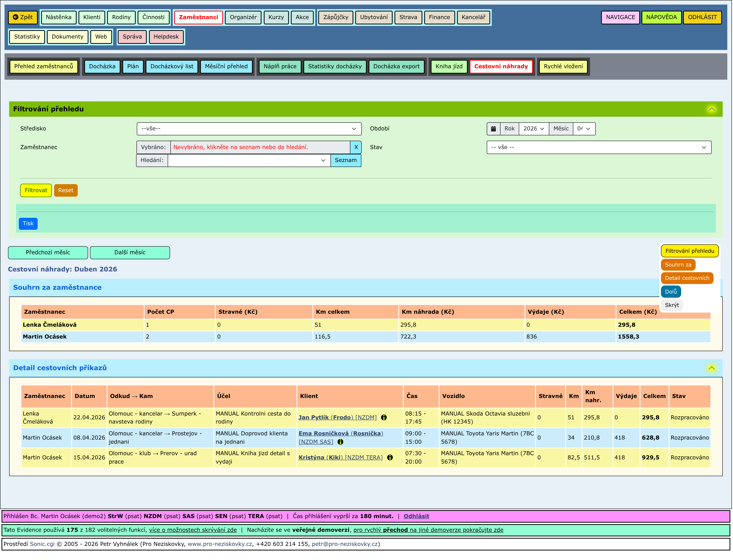This screenshot has width=733, height=560.
Task: Open the Finance menu item
Action: click(439, 17)
